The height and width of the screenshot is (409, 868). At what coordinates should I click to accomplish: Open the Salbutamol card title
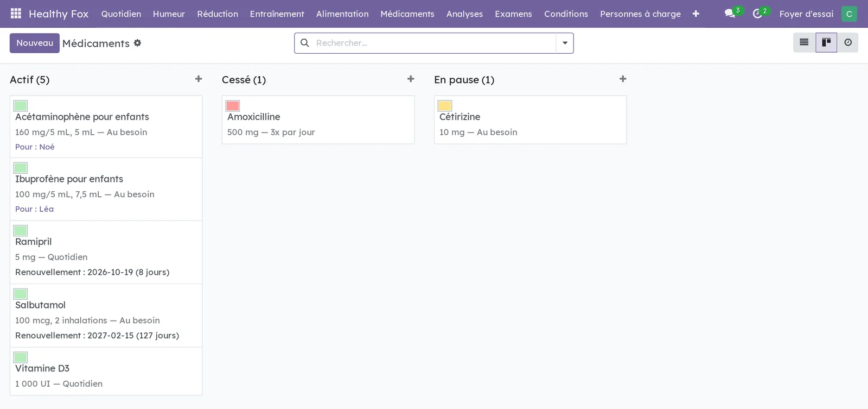[40, 305]
